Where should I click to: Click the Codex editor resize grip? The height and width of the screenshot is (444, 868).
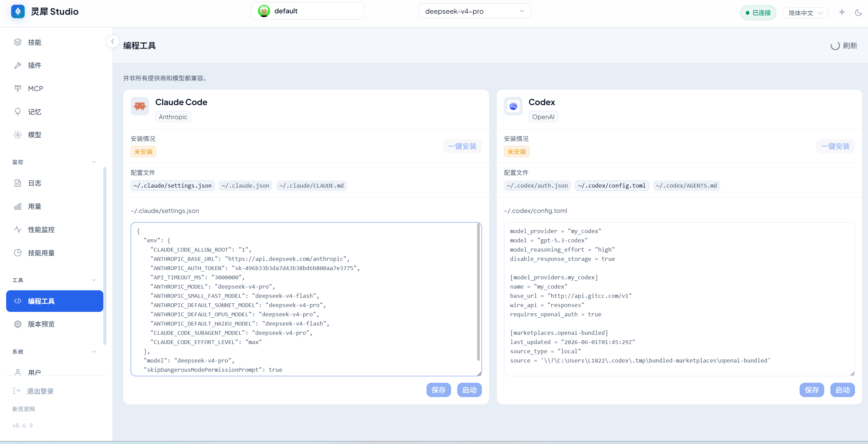click(x=853, y=374)
